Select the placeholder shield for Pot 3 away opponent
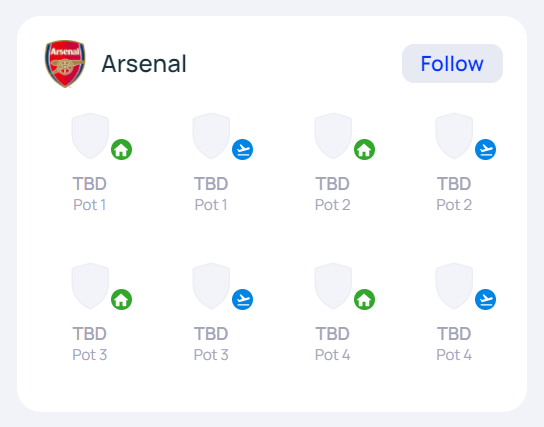Image resolution: width=544 pixels, height=427 pixels. pyautogui.click(x=211, y=286)
